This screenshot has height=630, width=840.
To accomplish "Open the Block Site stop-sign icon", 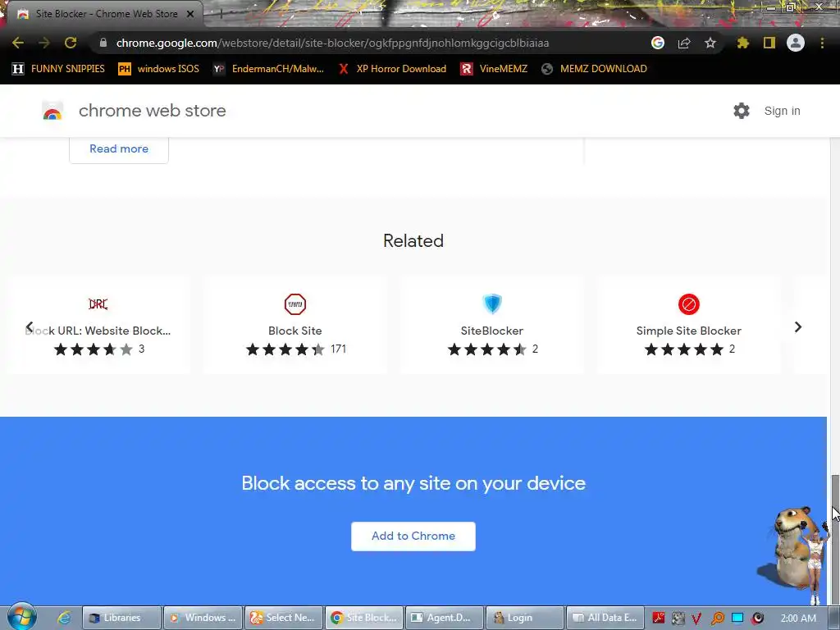I will (x=295, y=304).
